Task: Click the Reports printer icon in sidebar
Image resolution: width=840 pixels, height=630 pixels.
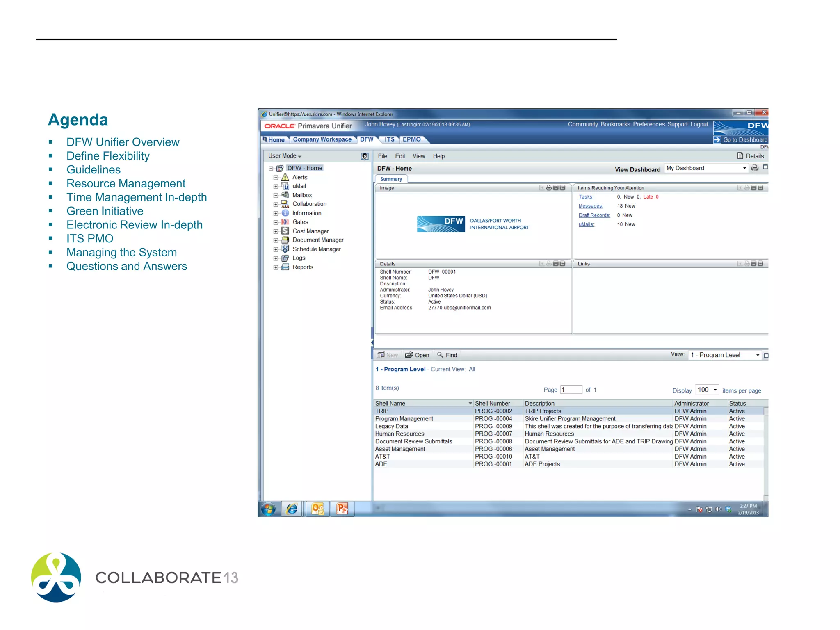Action: tap(285, 267)
